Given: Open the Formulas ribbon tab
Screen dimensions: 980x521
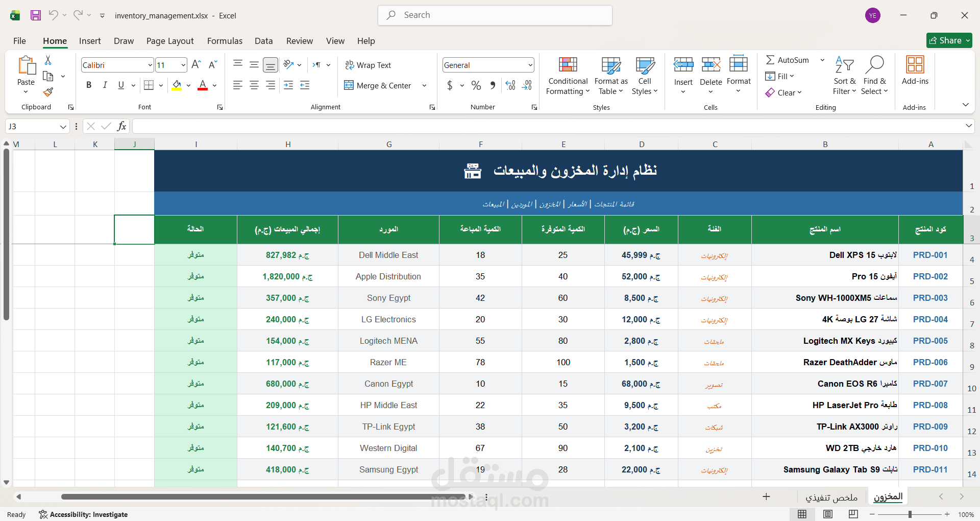Looking at the screenshot, I should (225, 41).
